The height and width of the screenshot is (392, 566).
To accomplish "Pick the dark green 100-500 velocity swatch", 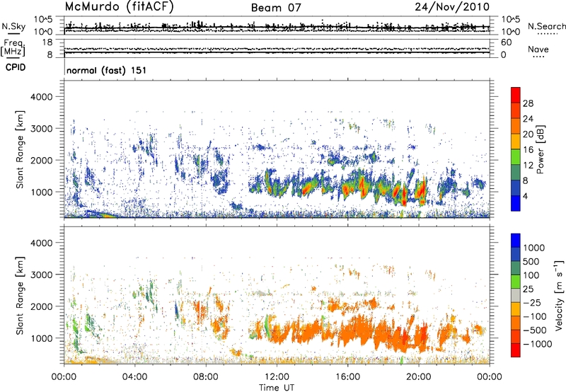I will (x=516, y=268).
